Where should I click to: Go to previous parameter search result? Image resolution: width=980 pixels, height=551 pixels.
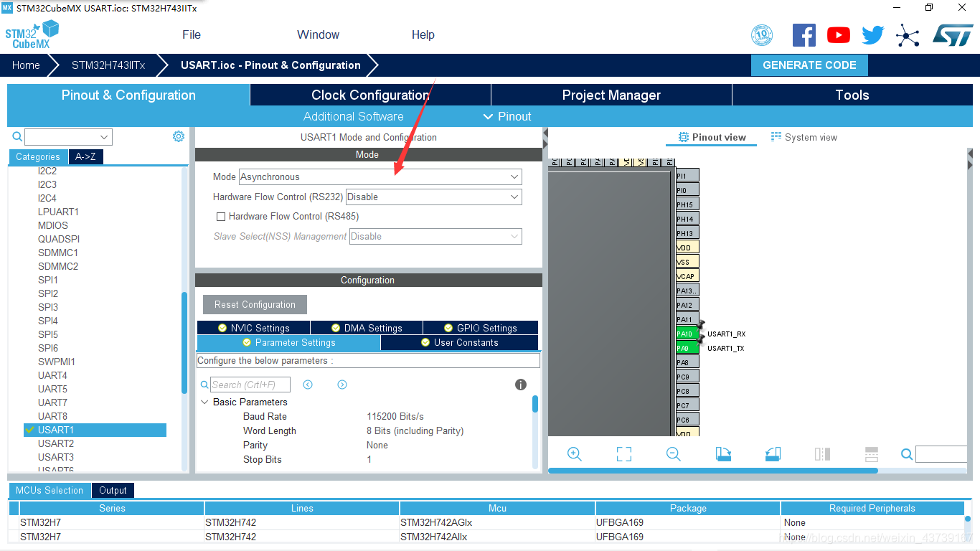(x=308, y=385)
